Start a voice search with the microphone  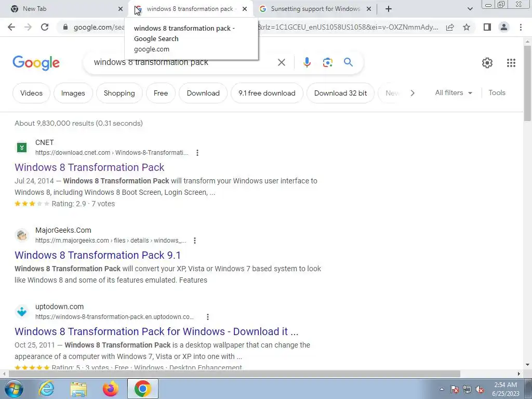[x=307, y=62]
